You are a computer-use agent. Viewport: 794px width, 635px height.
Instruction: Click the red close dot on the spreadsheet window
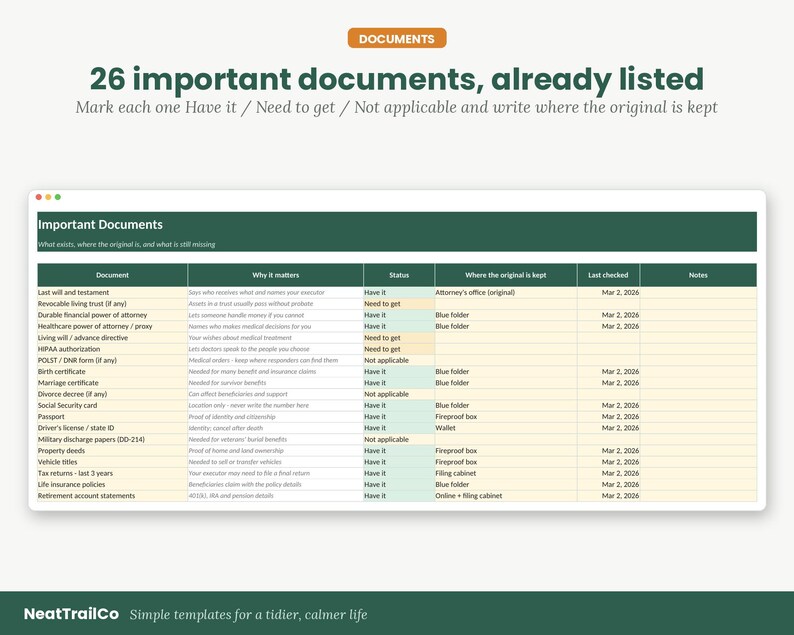click(39, 197)
